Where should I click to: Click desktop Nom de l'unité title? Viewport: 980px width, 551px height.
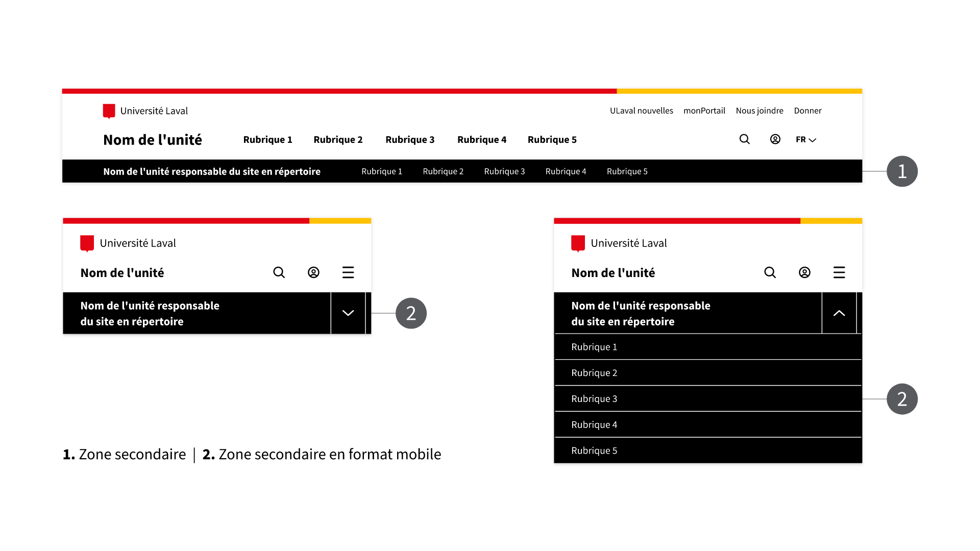click(x=152, y=140)
